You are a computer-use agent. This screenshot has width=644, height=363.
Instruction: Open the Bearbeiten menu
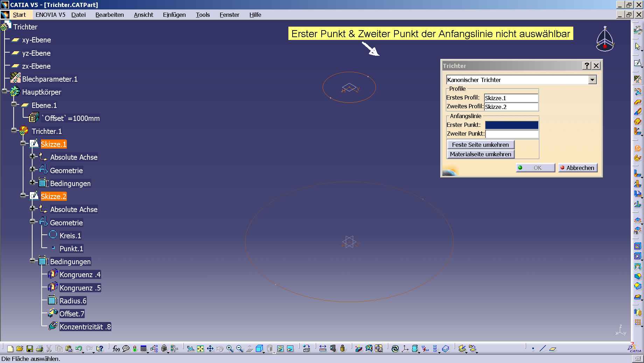[x=110, y=15]
